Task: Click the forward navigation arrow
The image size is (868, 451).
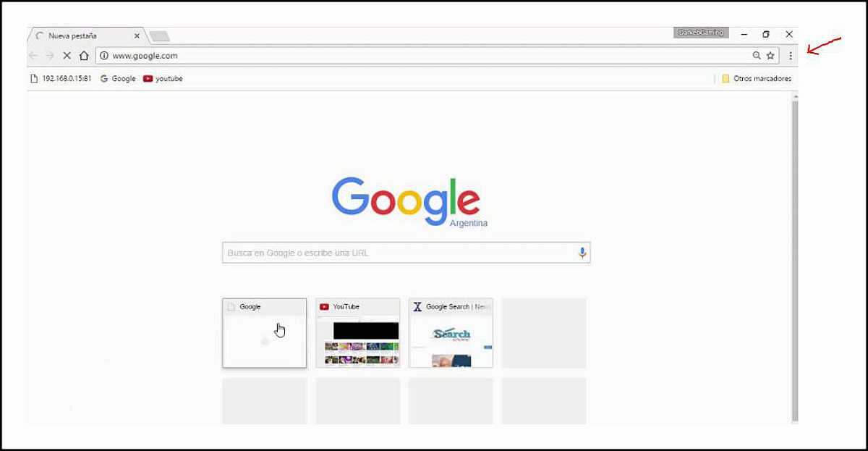Action: point(50,56)
